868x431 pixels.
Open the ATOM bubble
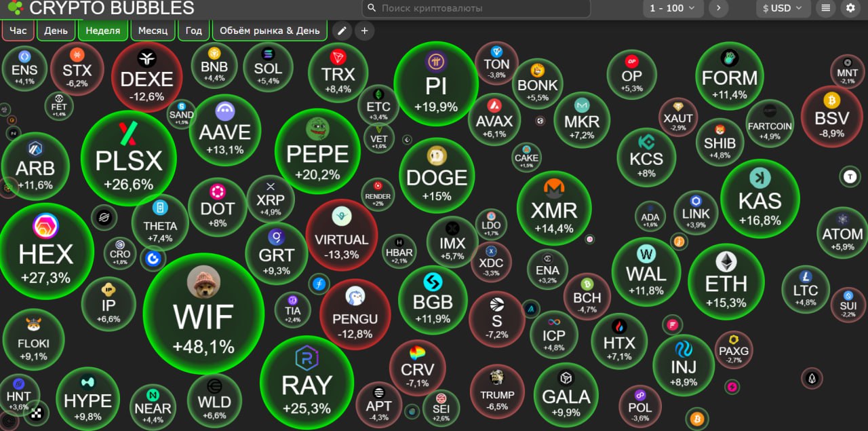(x=842, y=233)
